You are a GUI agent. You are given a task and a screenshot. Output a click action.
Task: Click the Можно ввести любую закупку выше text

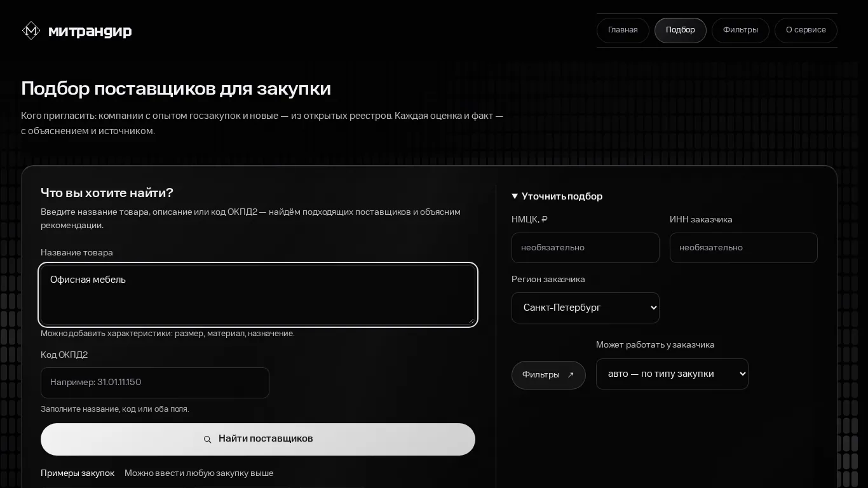(199, 473)
